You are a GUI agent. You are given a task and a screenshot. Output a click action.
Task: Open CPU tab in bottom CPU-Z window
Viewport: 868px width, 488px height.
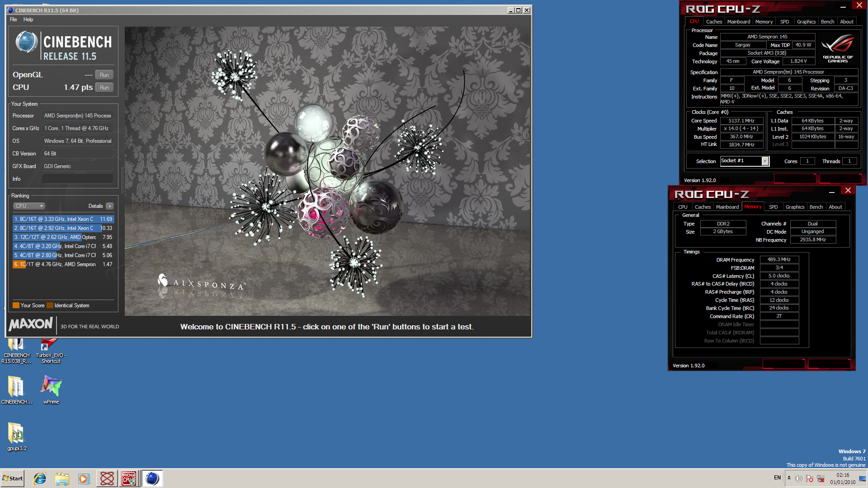(x=683, y=207)
